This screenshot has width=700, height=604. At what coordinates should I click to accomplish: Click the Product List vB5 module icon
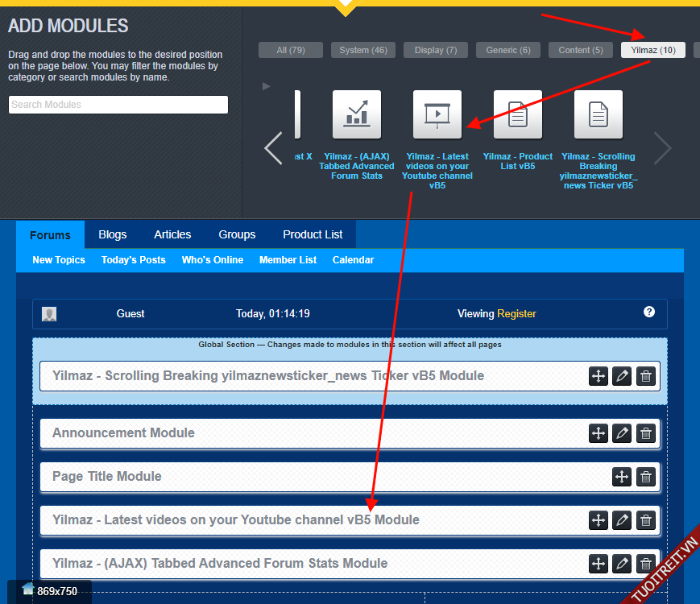[518, 115]
